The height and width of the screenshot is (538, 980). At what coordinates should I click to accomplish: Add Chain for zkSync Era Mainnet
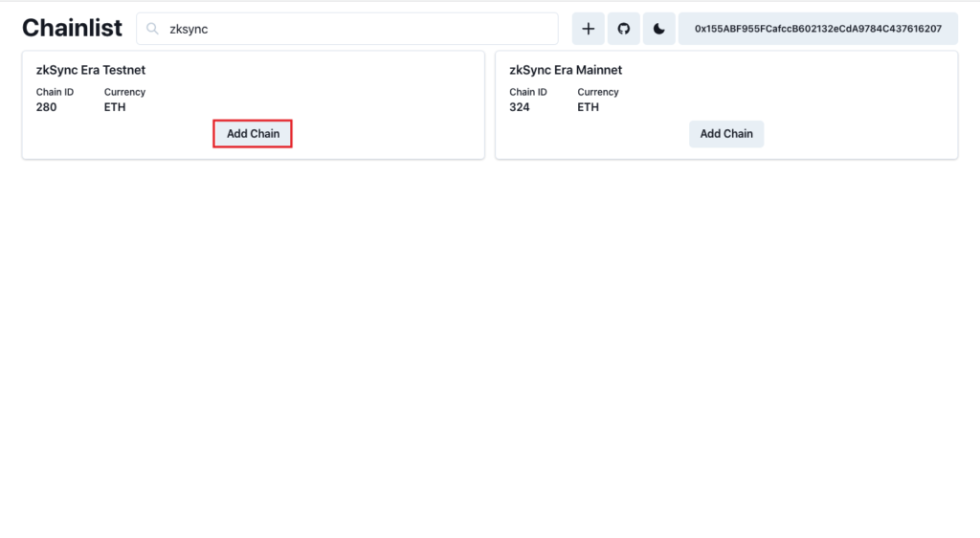pos(726,134)
